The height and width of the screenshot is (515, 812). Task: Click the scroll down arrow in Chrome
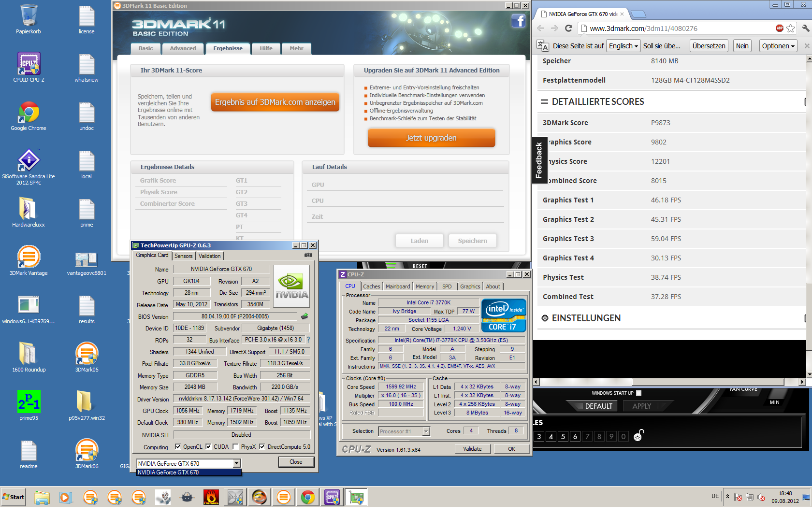click(x=809, y=374)
